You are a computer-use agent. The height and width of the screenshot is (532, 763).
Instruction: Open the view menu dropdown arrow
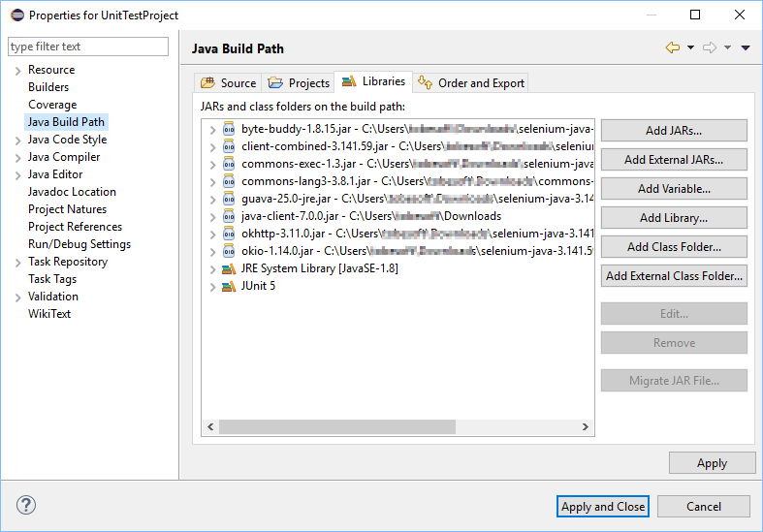[x=746, y=47]
